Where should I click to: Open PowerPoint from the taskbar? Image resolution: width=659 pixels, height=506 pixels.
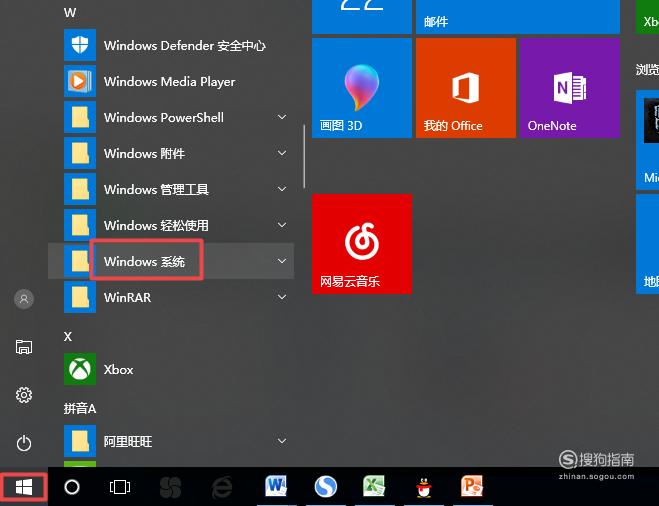[472, 486]
